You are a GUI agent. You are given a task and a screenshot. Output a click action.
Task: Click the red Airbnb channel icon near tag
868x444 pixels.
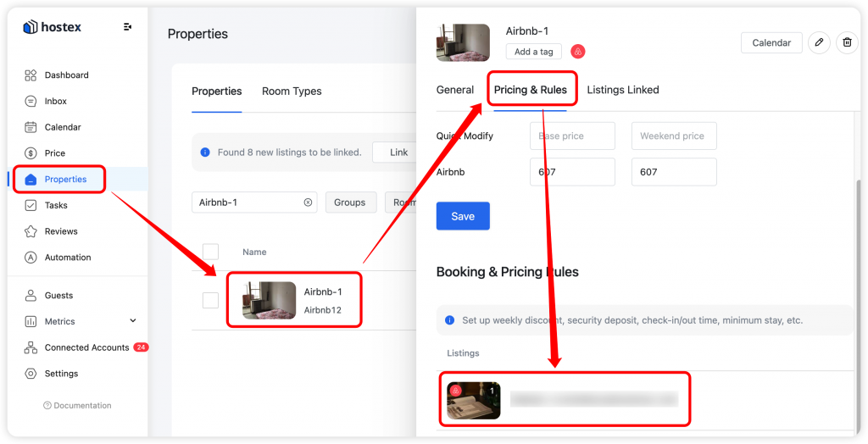coord(578,52)
